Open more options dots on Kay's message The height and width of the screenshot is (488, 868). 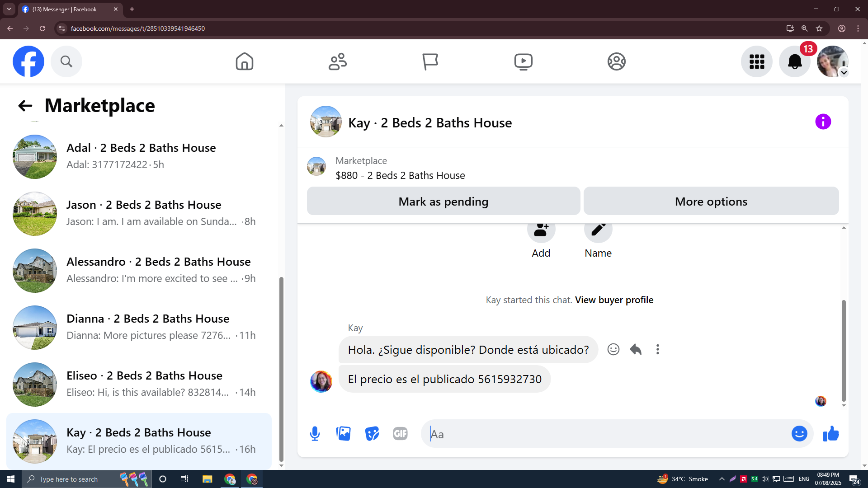coord(658,349)
